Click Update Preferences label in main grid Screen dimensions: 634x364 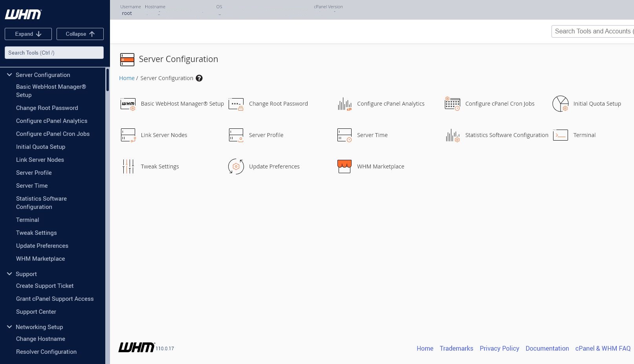point(274,166)
